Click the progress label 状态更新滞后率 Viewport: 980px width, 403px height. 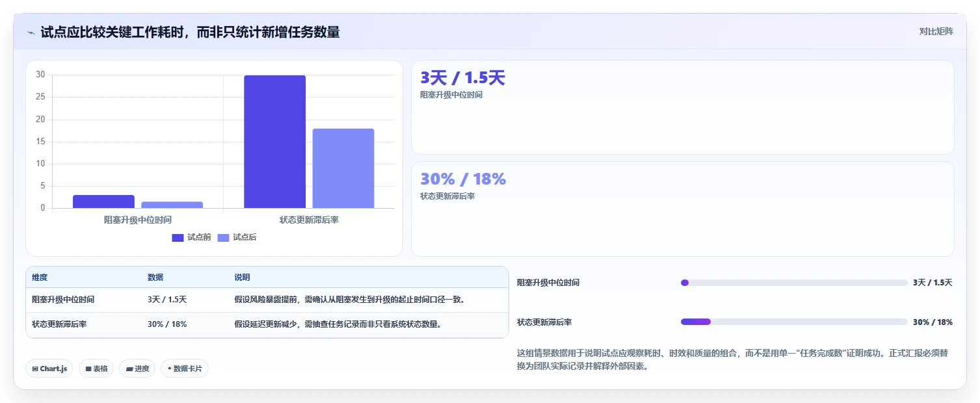click(544, 322)
